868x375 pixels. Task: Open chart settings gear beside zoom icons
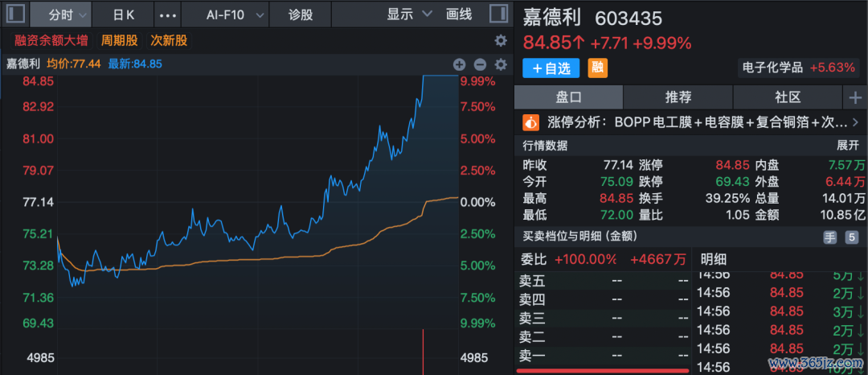[x=501, y=64]
